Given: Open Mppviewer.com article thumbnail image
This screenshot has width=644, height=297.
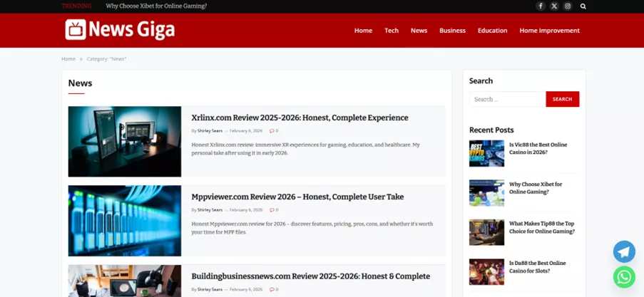Looking at the screenshot, I should 125,221.
